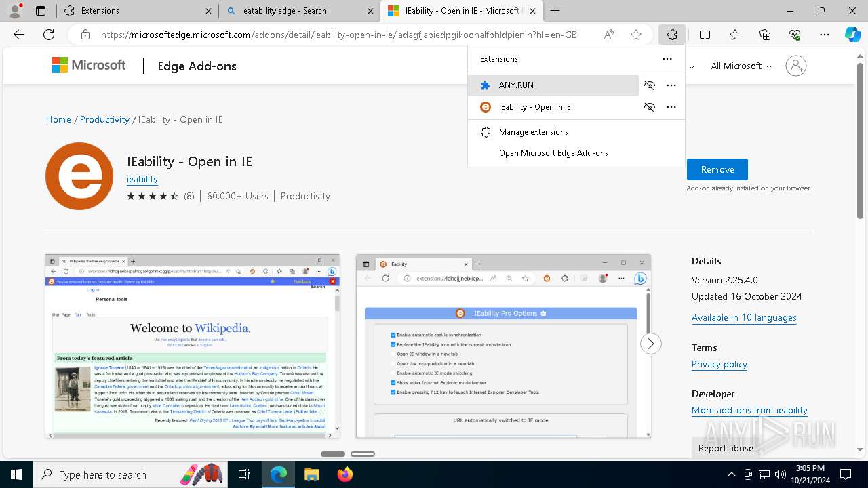Open more actions for ANY.RUN extension
The image size is (868, 488).
pyautogui.click(x=671, y=85)
